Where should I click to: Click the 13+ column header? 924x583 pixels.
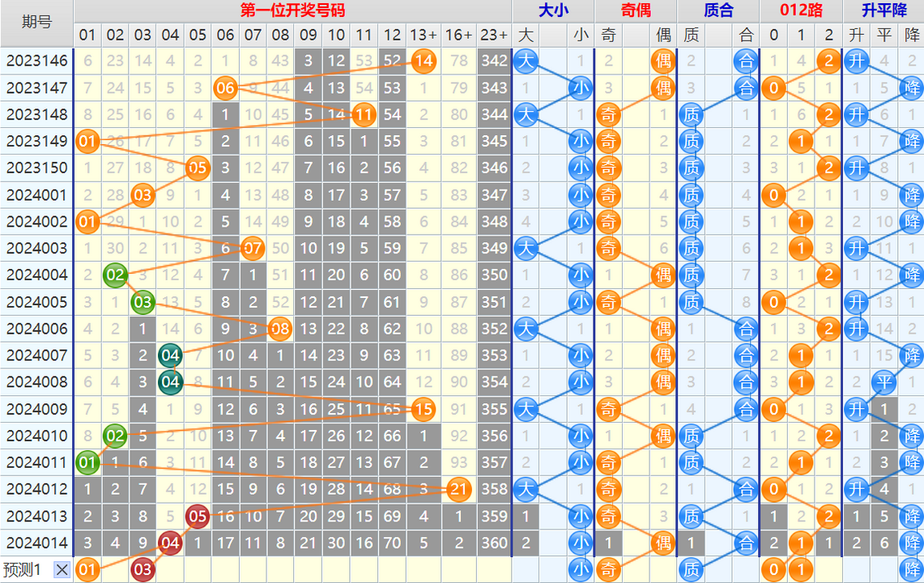point(423,36)
